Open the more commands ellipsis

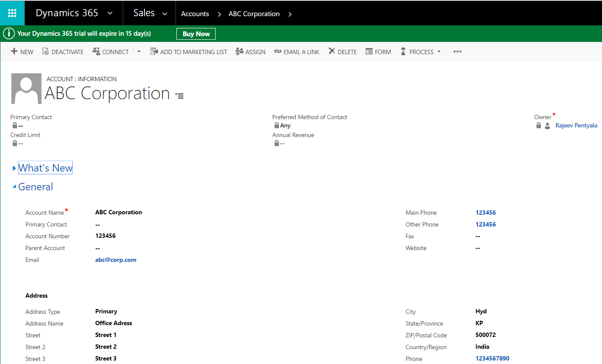click(457, 52)
